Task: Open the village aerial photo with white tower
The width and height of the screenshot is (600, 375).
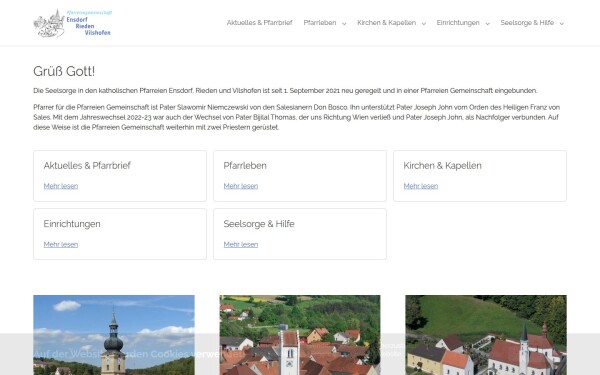Action: click(x=300, y=335)
